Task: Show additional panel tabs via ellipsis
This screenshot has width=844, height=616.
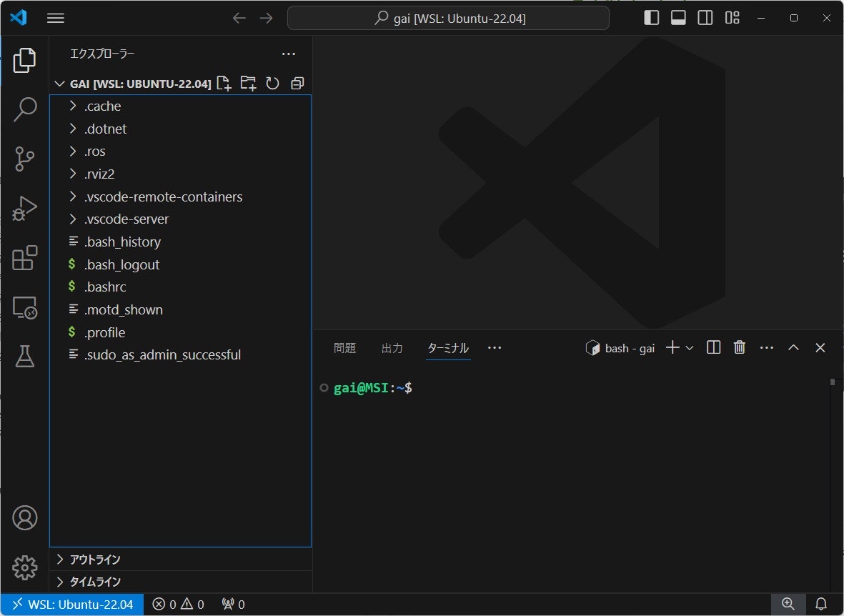Action: [494, 348]
